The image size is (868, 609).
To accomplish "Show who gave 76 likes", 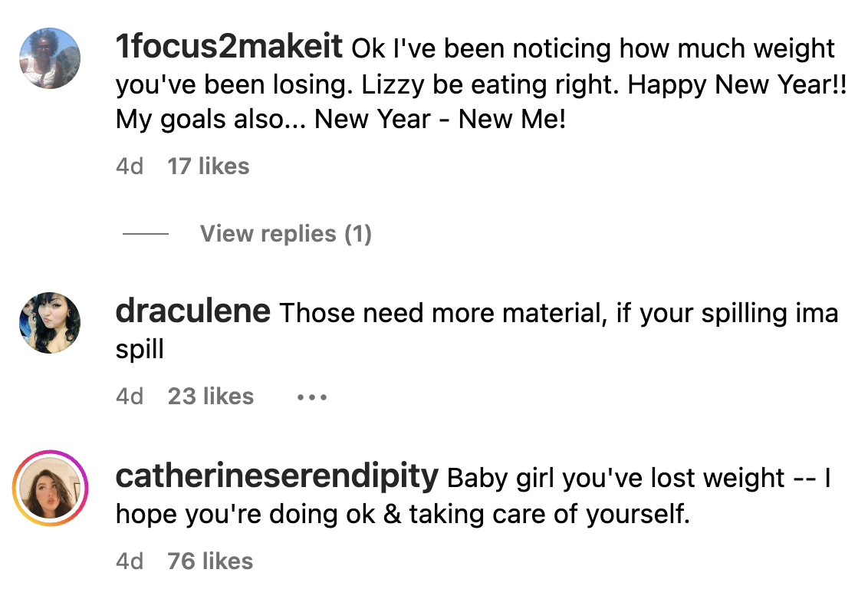I will click(210, 561).
